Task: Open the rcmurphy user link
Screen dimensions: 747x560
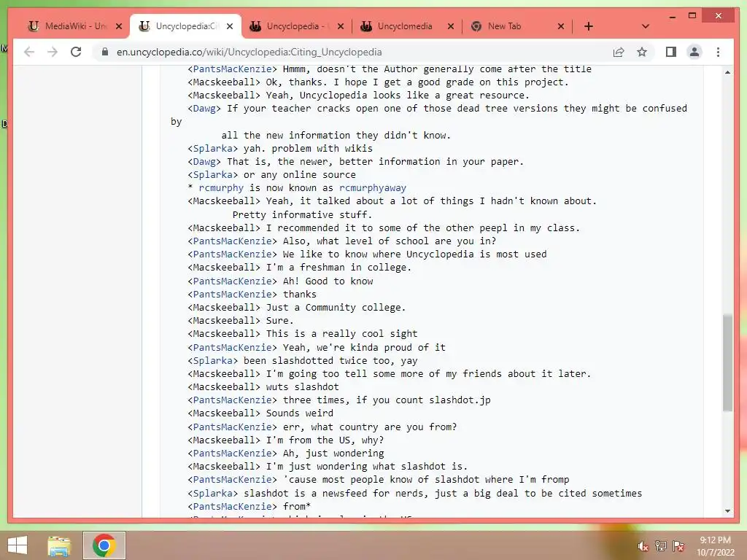Action: click(x=221, y=187)
